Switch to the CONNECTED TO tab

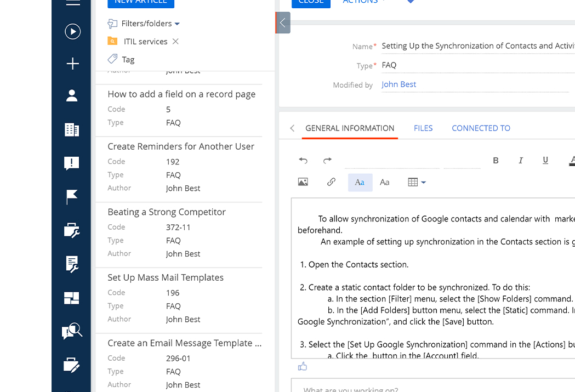tap(481, 128)
